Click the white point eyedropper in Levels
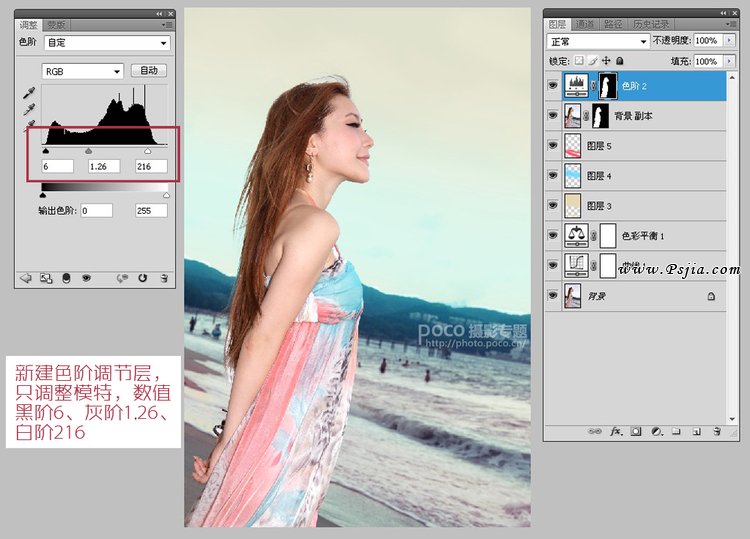The width and height of the screenshot is (750, 539). (x=27, y=125)
